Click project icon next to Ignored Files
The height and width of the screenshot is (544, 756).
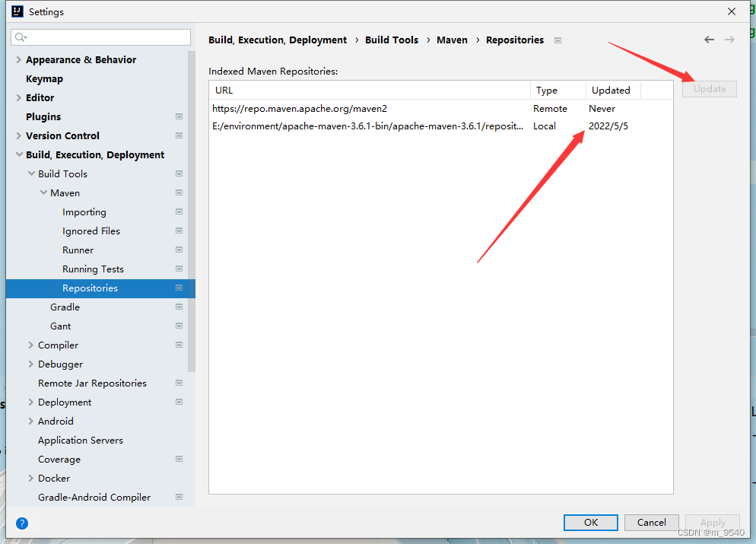pyautogui.click(x=179, y=231)
